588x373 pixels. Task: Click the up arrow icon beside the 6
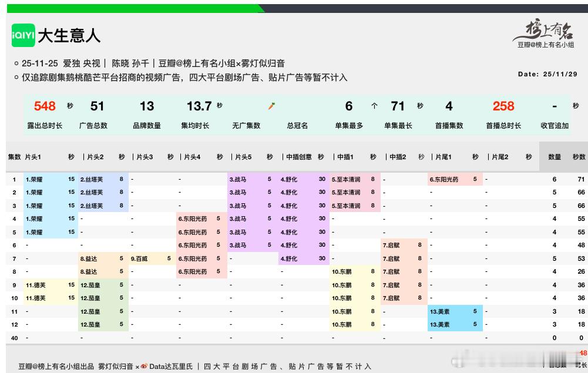tap(374, 106)
